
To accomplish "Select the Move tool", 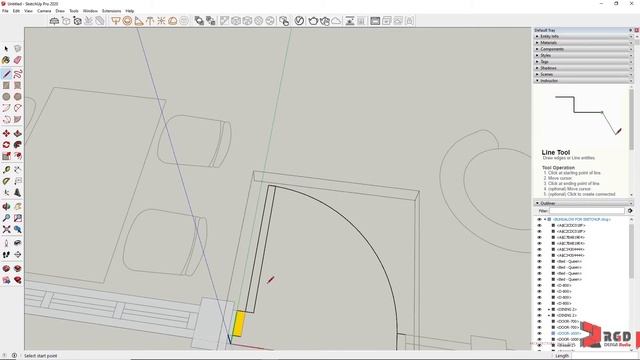I will point(6,133).
